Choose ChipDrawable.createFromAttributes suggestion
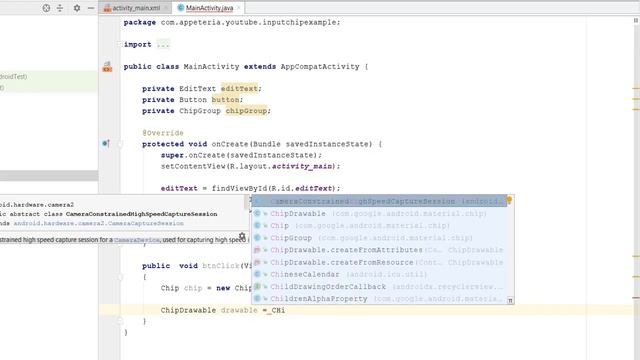This screenshot has height=360, width=640. point(379,250)
